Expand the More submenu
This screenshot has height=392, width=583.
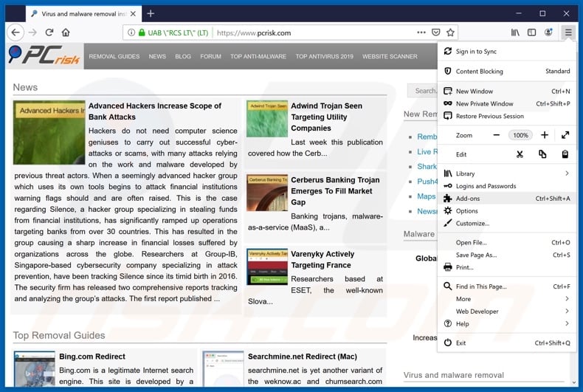507,299
